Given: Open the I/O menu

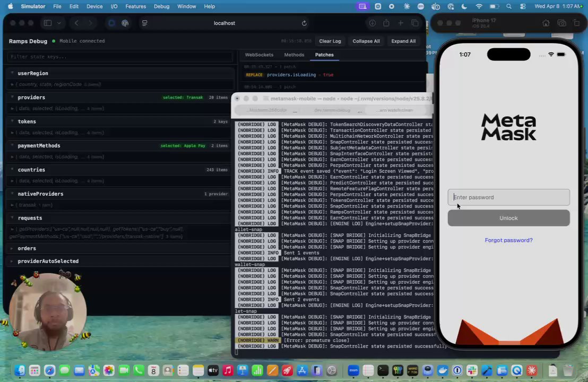Looking at the screenshot, I should tap(114, 6).
